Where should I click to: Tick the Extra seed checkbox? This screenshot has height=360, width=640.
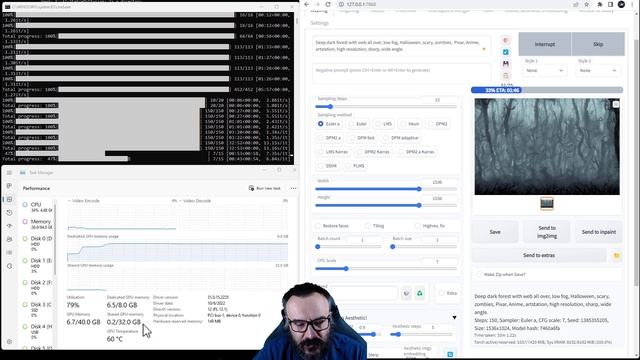(442, 293)
